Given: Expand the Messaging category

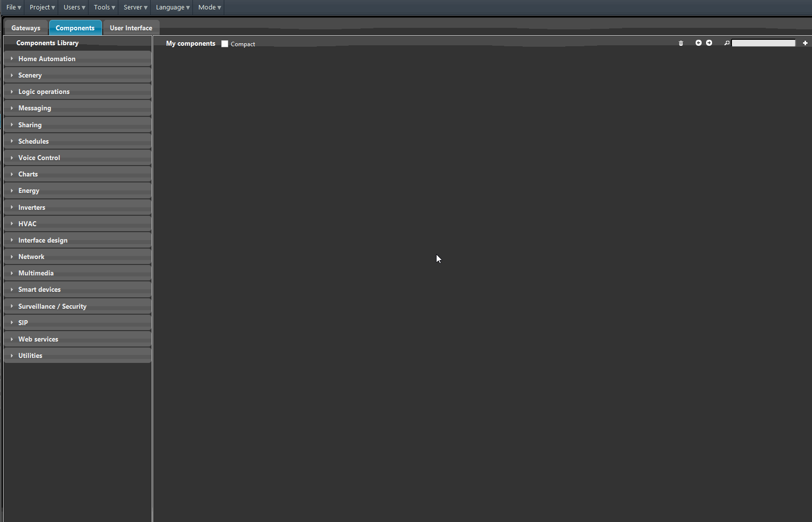Looking at the screenshot, I should [78, 108].
